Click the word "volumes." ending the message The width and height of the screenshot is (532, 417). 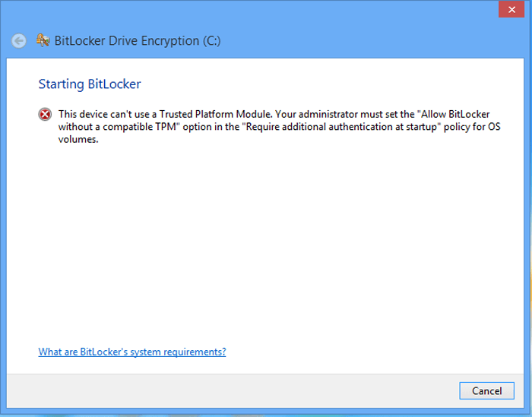(78, 139)
